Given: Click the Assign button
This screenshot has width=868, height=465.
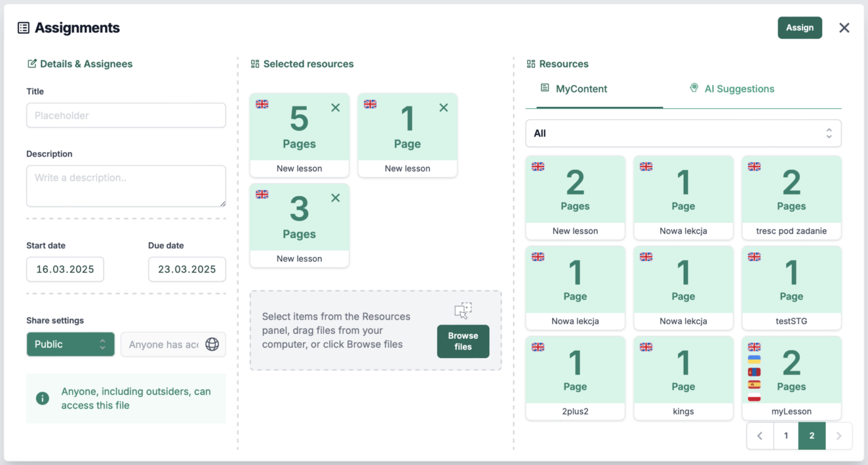Looking at the screenshot, I should 800,27.
